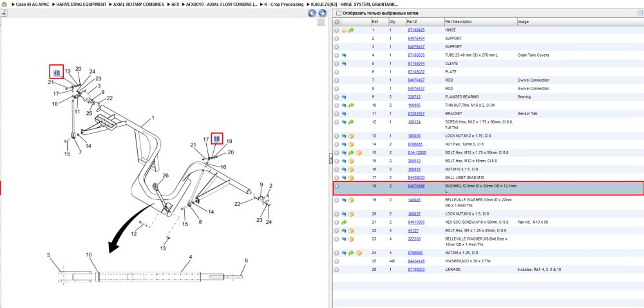Go to previous diagram with left arrow

pyautogui.click(x=312, y=13)
